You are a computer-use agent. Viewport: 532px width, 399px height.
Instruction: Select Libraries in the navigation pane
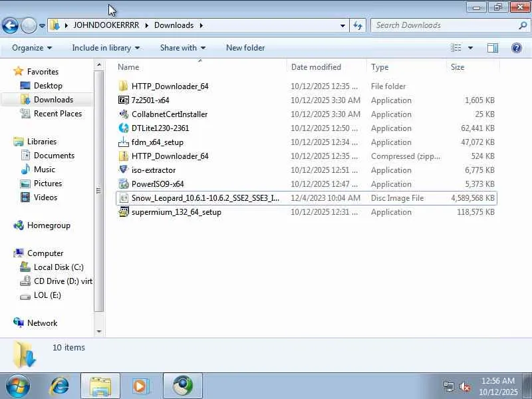pos(42,142)
